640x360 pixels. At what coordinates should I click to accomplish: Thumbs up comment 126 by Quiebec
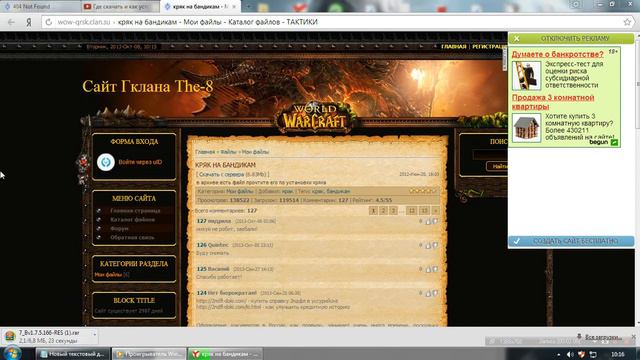click(428, 245)
